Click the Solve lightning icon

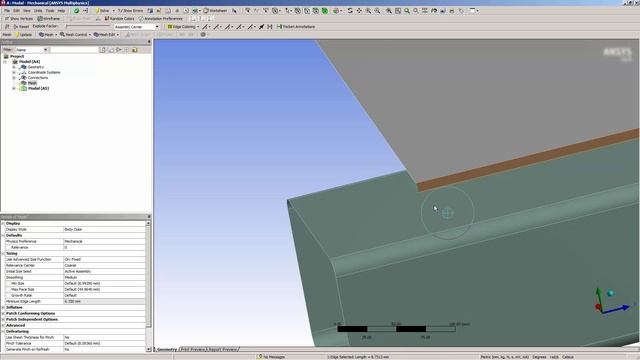click(97, 11)
